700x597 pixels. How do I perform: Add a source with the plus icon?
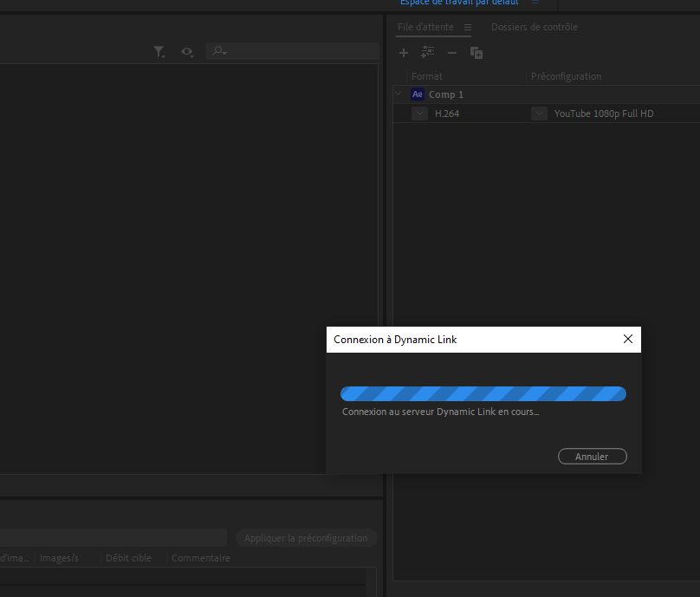(x=404, y=53)
